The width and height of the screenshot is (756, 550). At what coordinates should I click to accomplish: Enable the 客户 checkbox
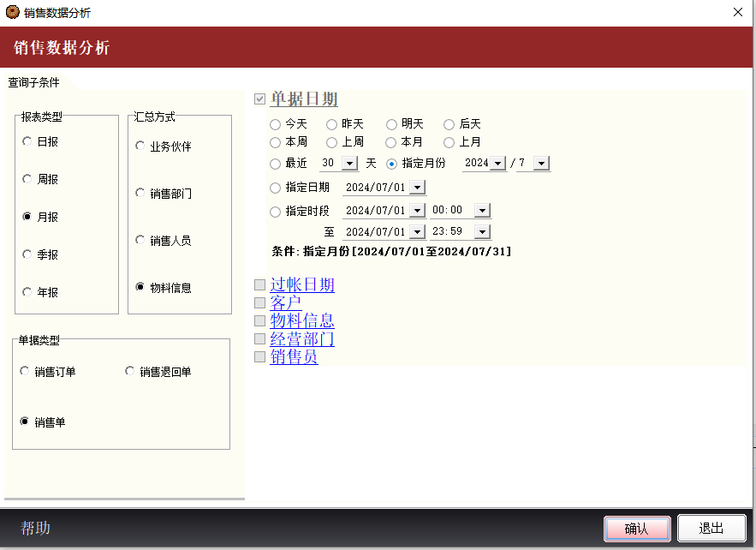click(260, 303)
